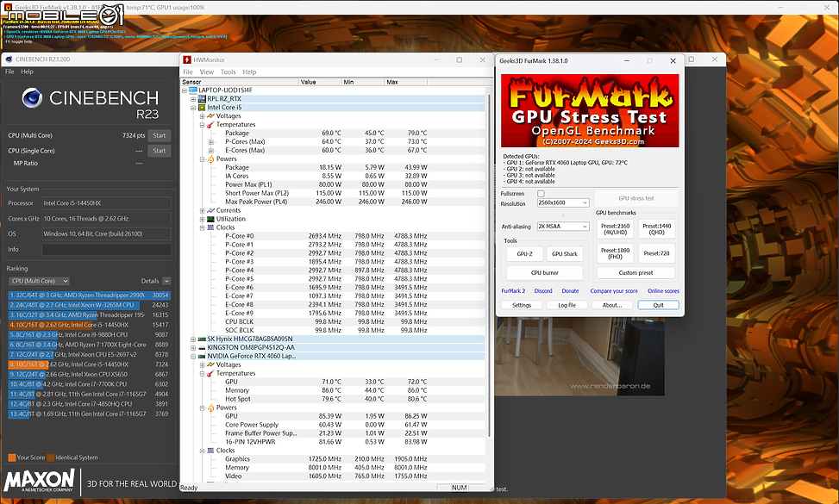839x504 pixels.
Task: Launch the GPU Shark tool
Action: coord(565,254)
